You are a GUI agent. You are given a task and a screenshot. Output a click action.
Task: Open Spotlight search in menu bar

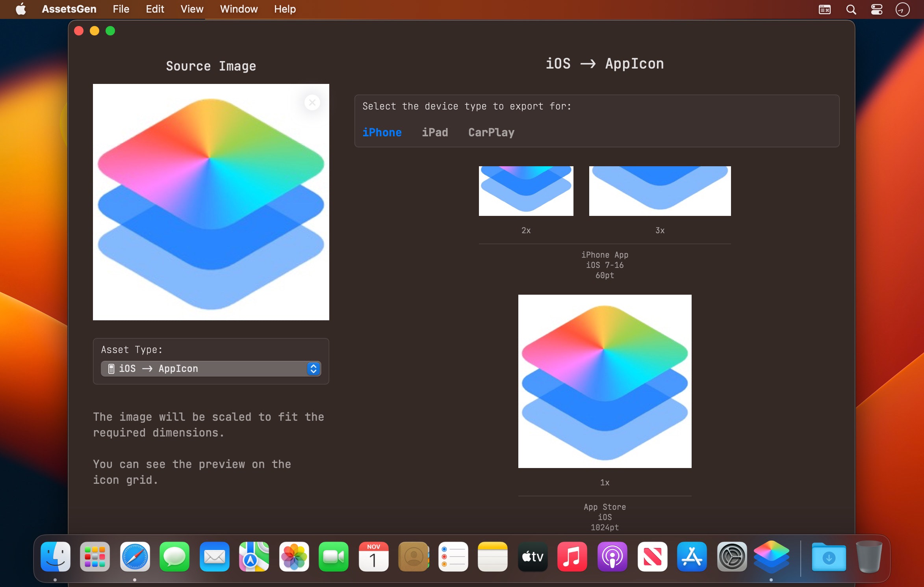click(x=851, y=9)
